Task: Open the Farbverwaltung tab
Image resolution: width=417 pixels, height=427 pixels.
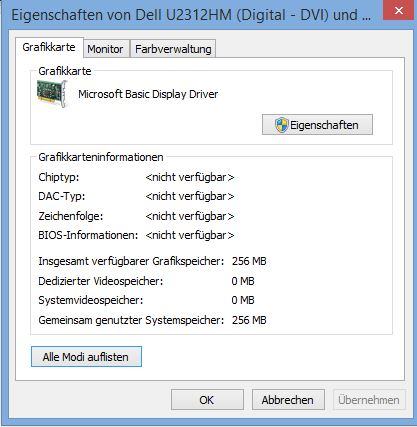Action: (x=173, y=49)
